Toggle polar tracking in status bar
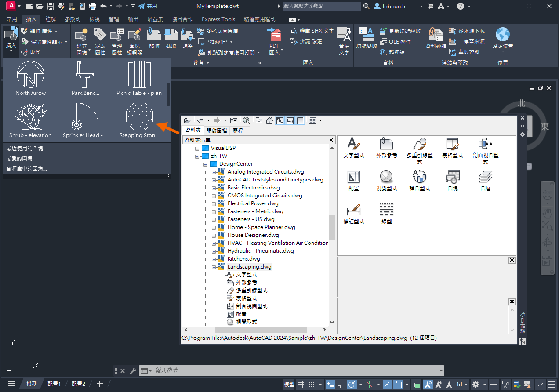Viewport: 559px width, 392px height. click(x=352, y=385)
